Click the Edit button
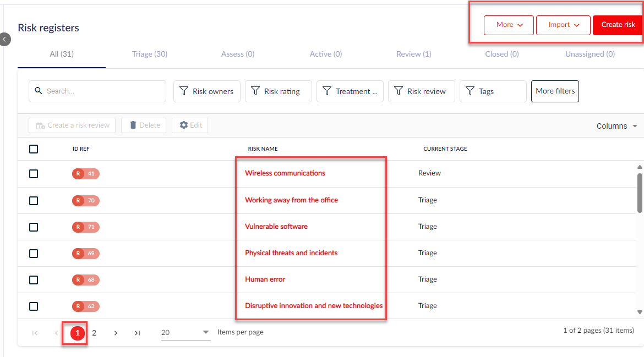Viewport: 644px width, 357px height. click(190, 125)
